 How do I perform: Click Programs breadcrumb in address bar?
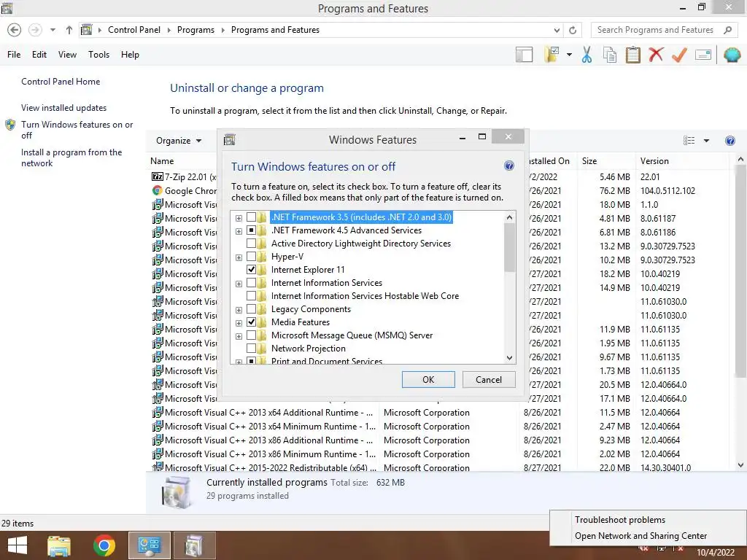click(196, 30)
